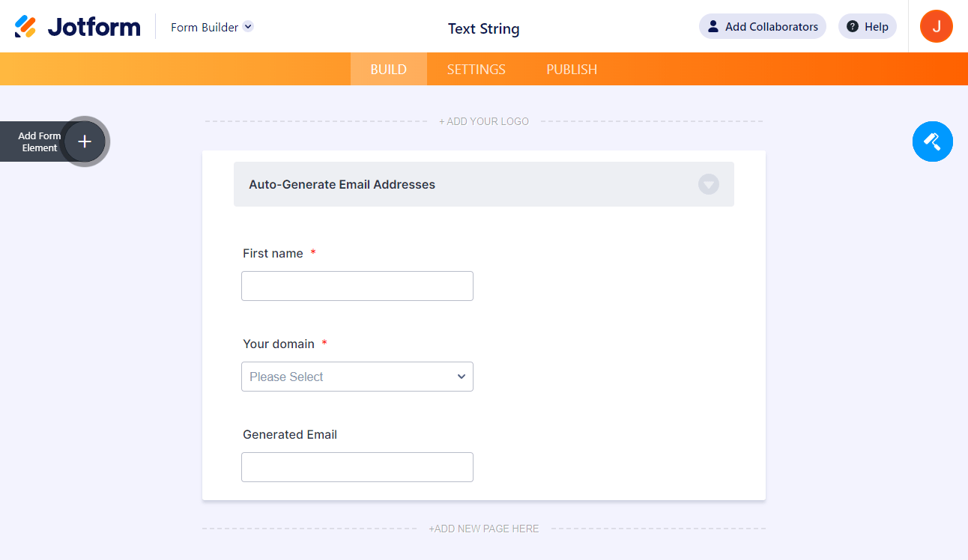Image resolution: width=968 pixels, height=560 pixels.
Task: Switch to the SETTINGS tab
Action: tap(476, 70)
